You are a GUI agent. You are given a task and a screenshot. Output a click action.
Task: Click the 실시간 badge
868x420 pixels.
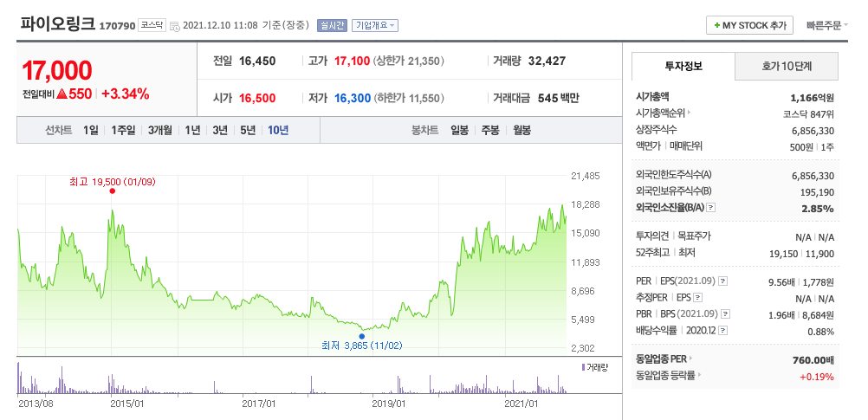pos(332,25)
